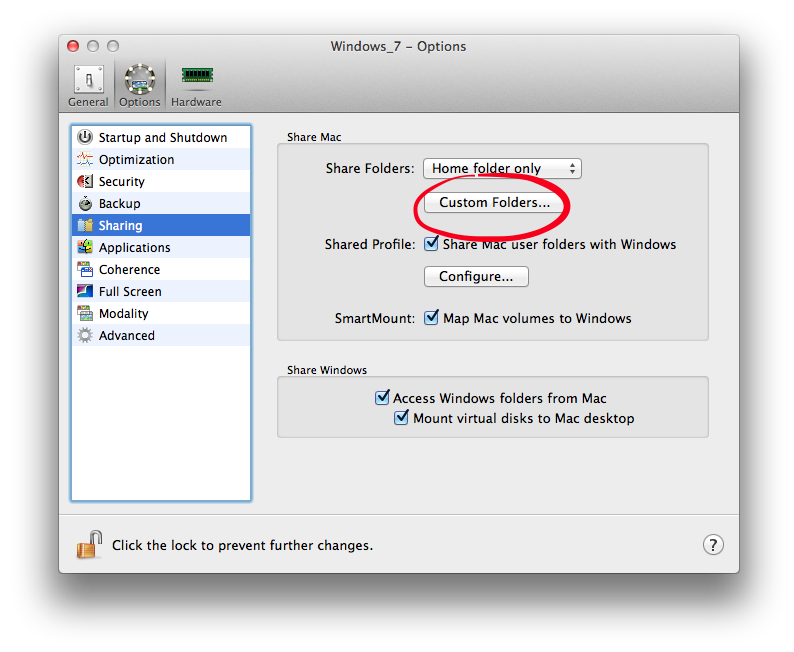794x652 pixels.
Task: Select Startup and Shutdown in the sidebar
Action: click(161, 137)
